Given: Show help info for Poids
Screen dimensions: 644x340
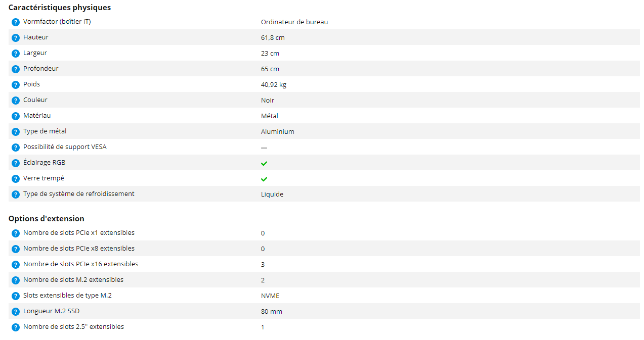Looking at the screenshot, I should pos(16,85).
